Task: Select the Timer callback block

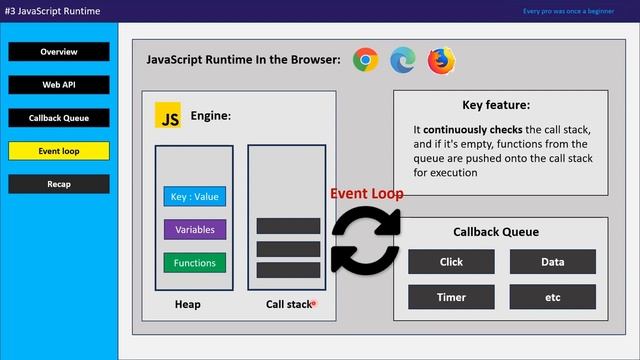Action: tap(451, 297)
